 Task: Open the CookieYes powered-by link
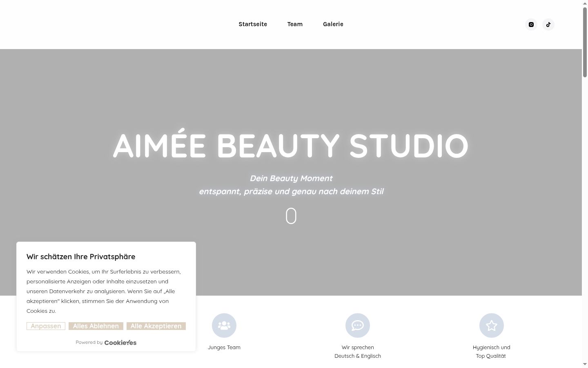120,343
